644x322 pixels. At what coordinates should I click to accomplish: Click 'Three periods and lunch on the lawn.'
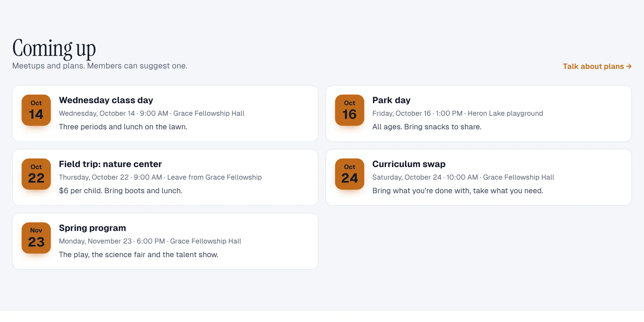(123, 127)
